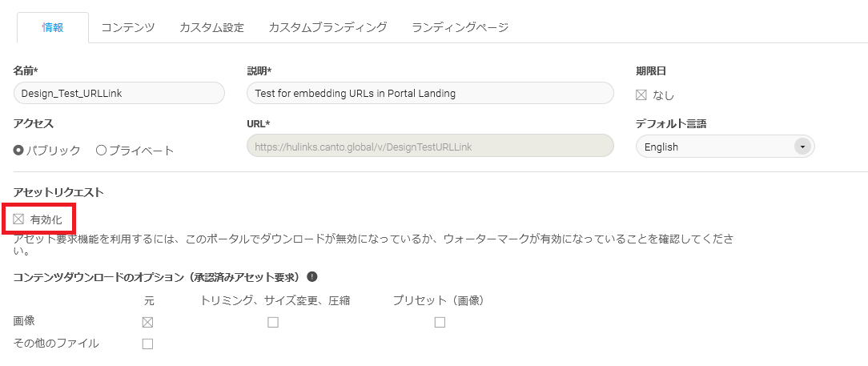Select the パブリック access radio button
This screenshot has height=366, width=868.
(x=18, y=150)
